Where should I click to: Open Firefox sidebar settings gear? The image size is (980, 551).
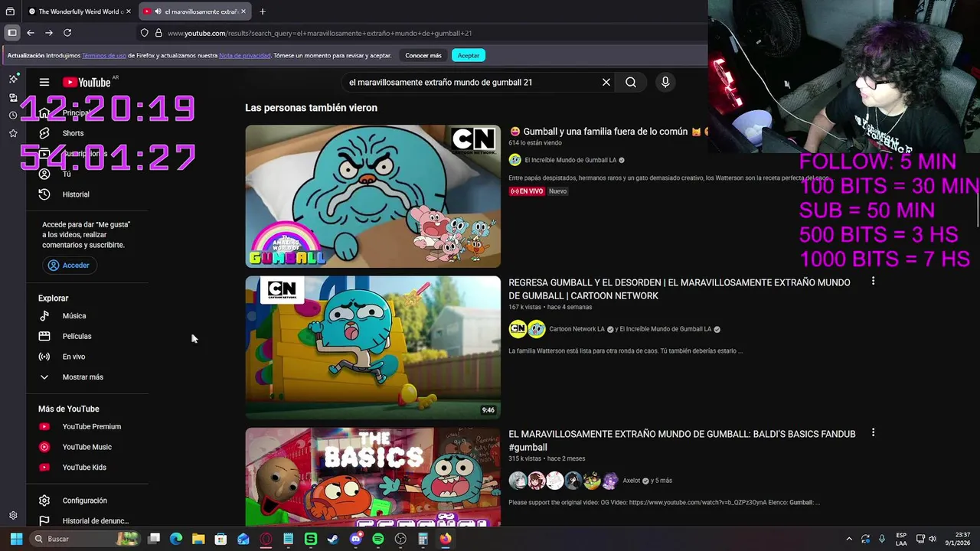(13, 516)
